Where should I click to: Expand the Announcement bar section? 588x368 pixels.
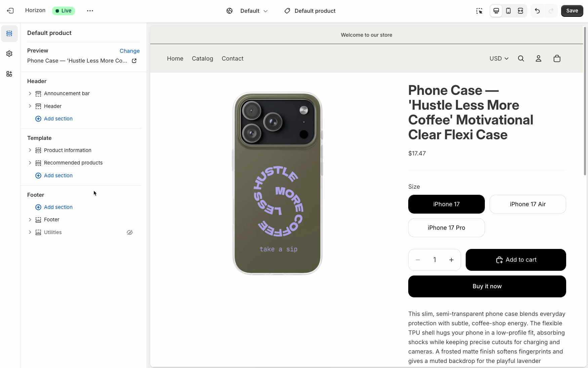click(30, 94)
